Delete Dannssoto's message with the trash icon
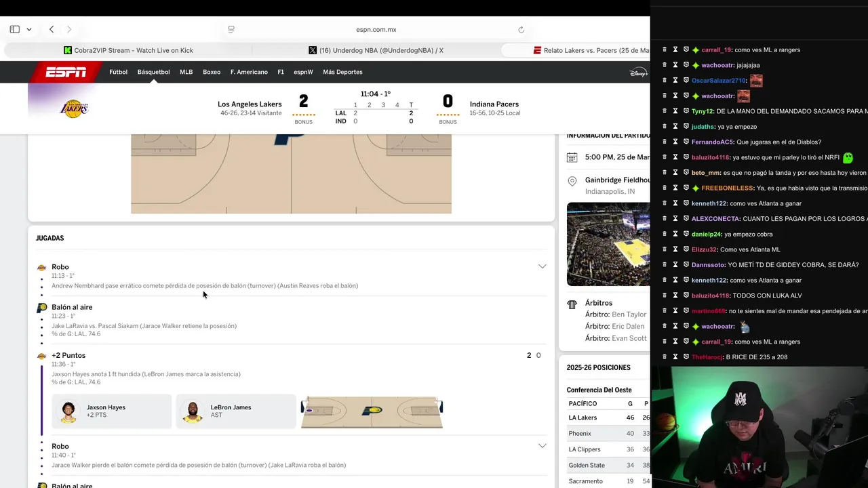 coord(665,265)
